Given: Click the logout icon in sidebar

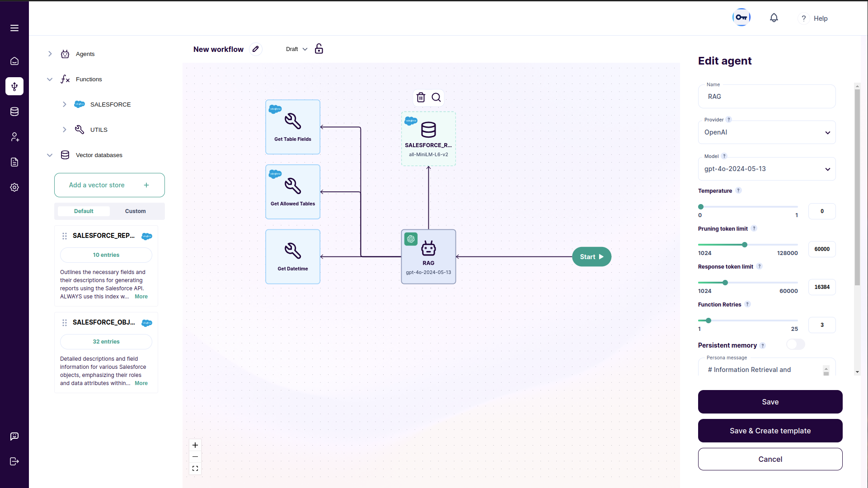Looking at the screenshot, I should click(x=14, y=461).
